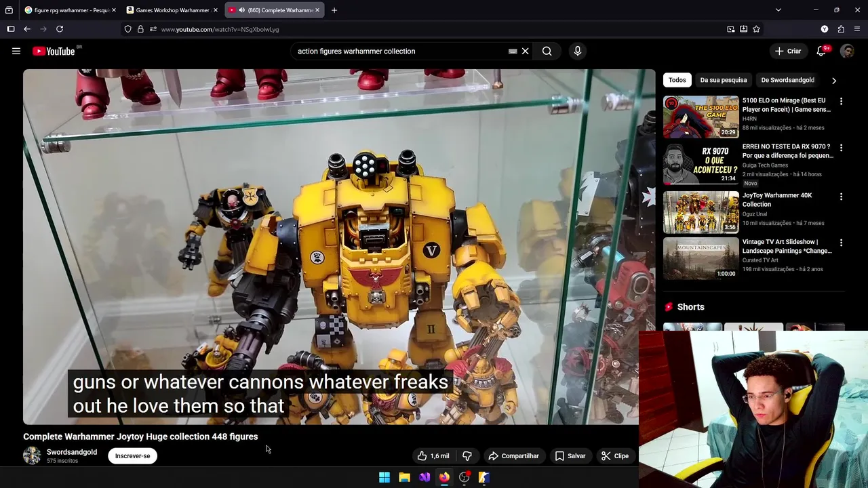Reload the current page
Viewport: 868px width, 488px height.
[60, 29]
